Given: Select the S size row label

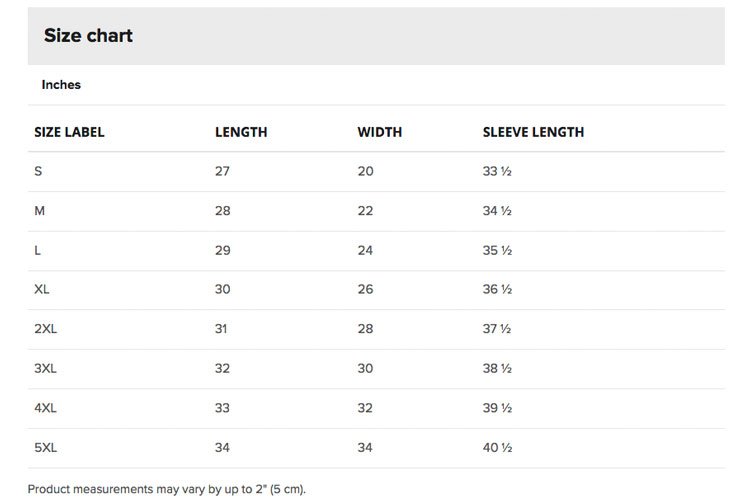Looking at the screenshot, I should (38, 171).
